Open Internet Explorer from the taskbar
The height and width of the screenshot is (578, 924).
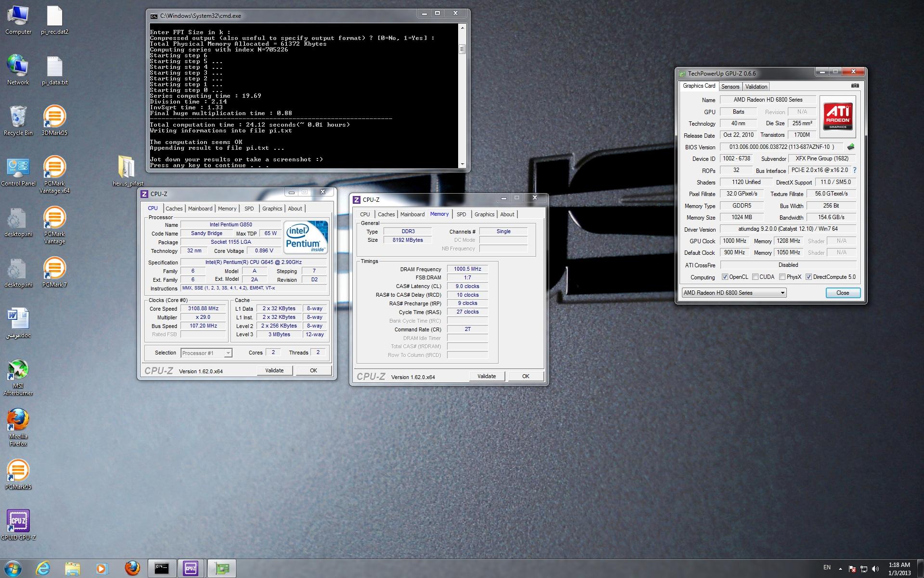pyautogui.click(x=43, y=569)
